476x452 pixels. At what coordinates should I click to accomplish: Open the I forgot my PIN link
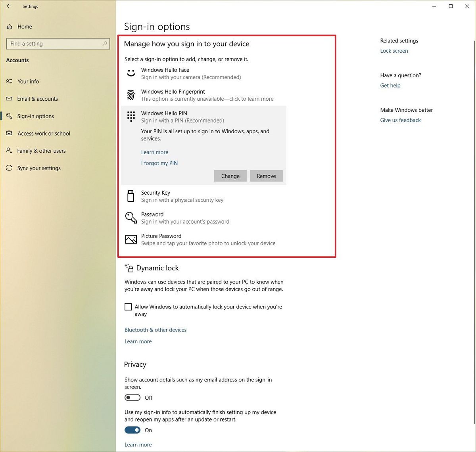point(159,163)
